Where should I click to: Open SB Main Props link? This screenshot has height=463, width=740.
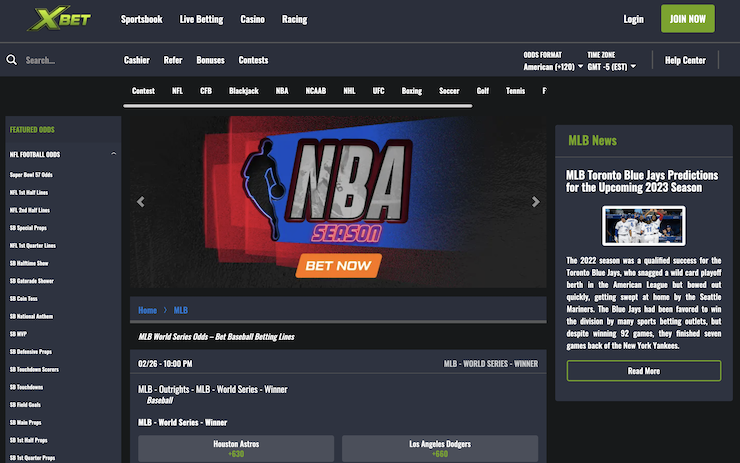(25, 422)
